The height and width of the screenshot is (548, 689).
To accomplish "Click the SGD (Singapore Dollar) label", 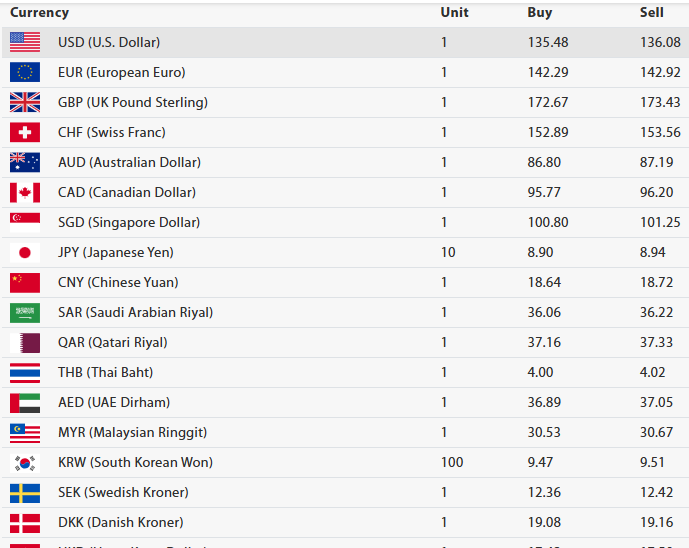I will (129, 222).
